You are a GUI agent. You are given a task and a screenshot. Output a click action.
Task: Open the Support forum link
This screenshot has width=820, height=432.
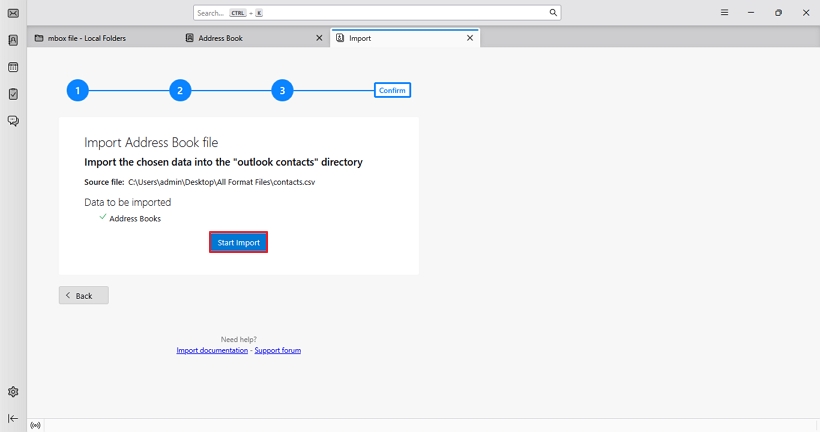278,350
